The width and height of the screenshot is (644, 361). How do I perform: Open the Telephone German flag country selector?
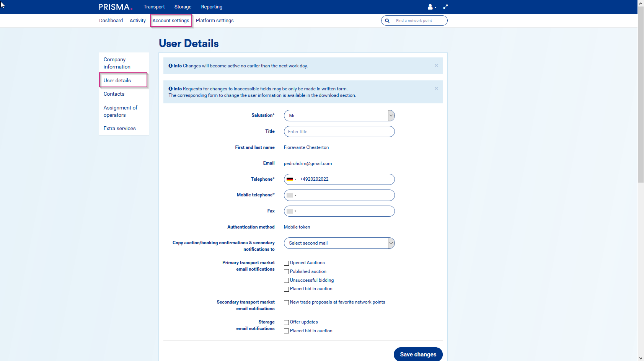point(291,179)
